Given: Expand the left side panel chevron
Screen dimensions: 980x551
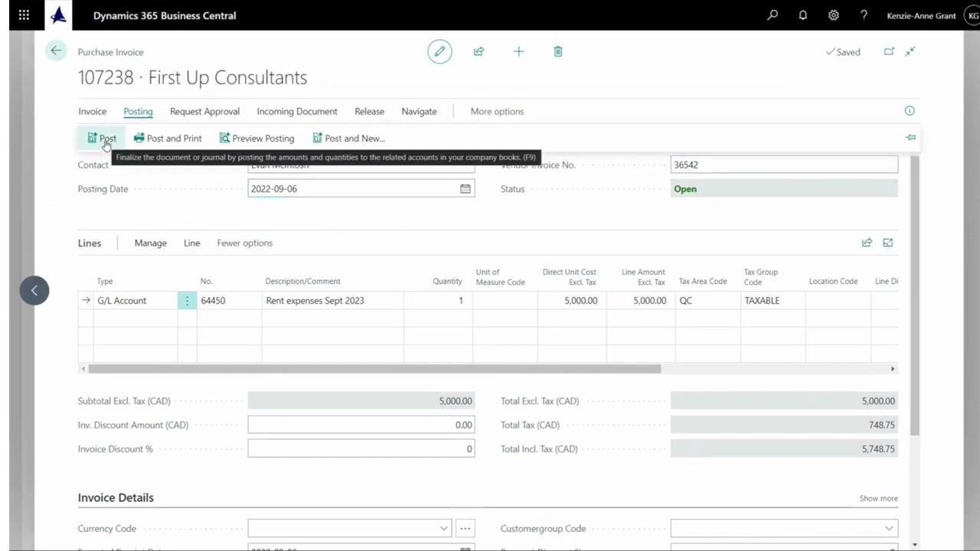Looking at the screenshot, I should 34,291.
